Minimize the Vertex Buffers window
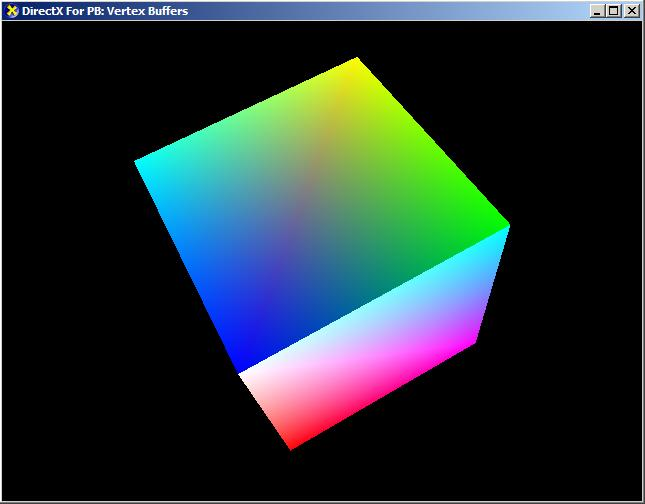Viewport: 645px width, 504px height. (597, 11)
